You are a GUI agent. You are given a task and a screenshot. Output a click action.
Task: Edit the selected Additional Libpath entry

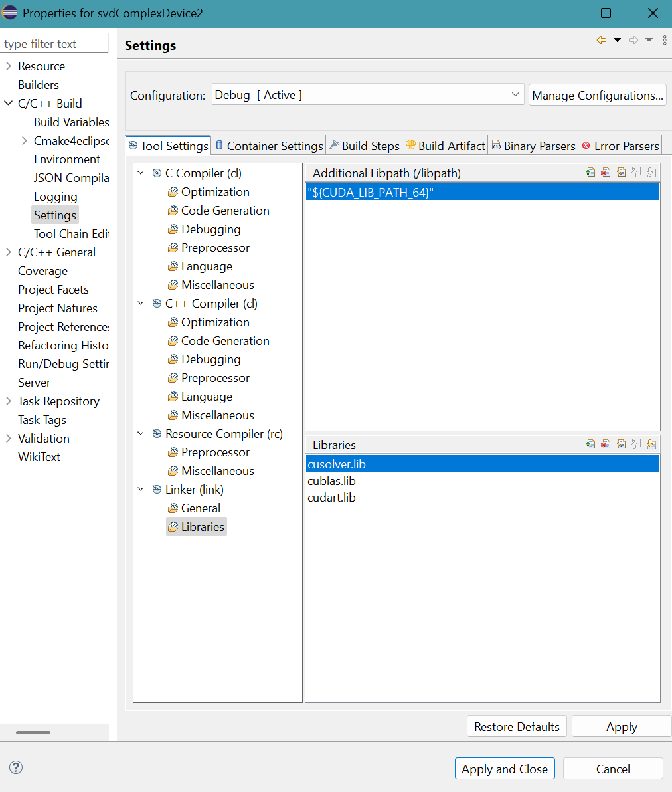[x=621, y=173]
